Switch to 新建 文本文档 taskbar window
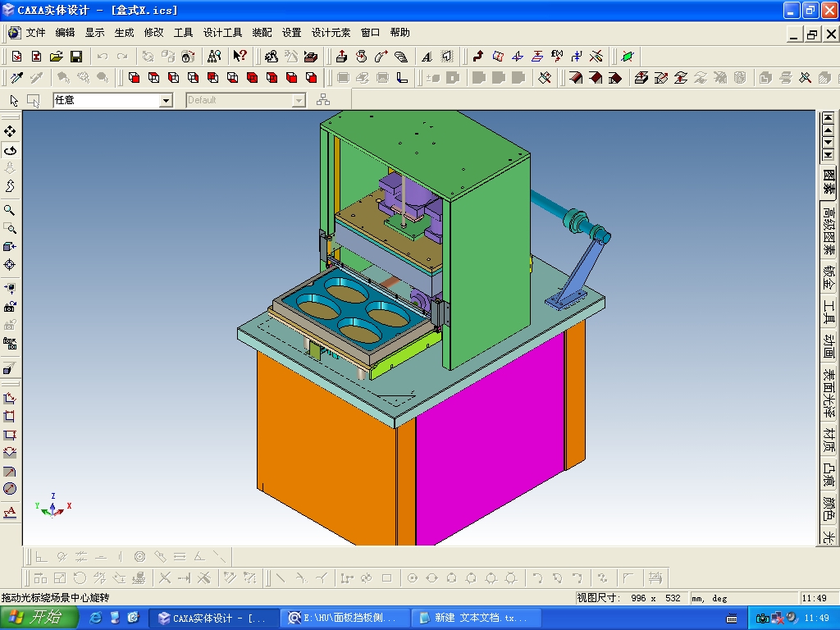840x630 pixels. tap(477, 619)
